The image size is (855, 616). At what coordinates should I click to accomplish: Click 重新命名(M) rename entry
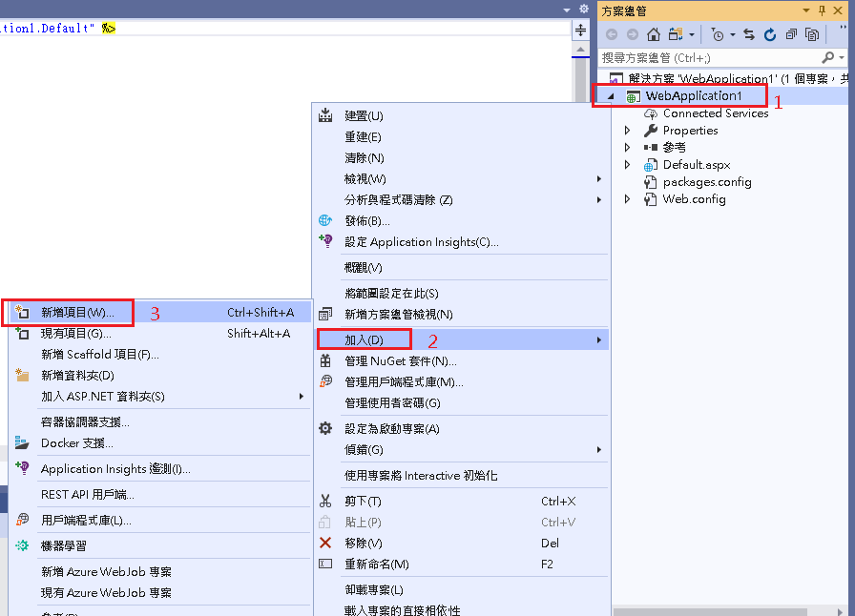[462, 565]
